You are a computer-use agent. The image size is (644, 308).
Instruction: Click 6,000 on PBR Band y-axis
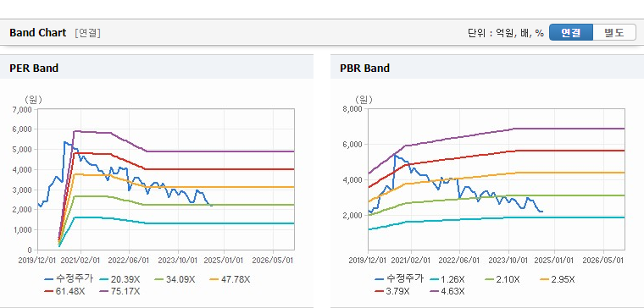pyautogui.click(x=353, y=145)
